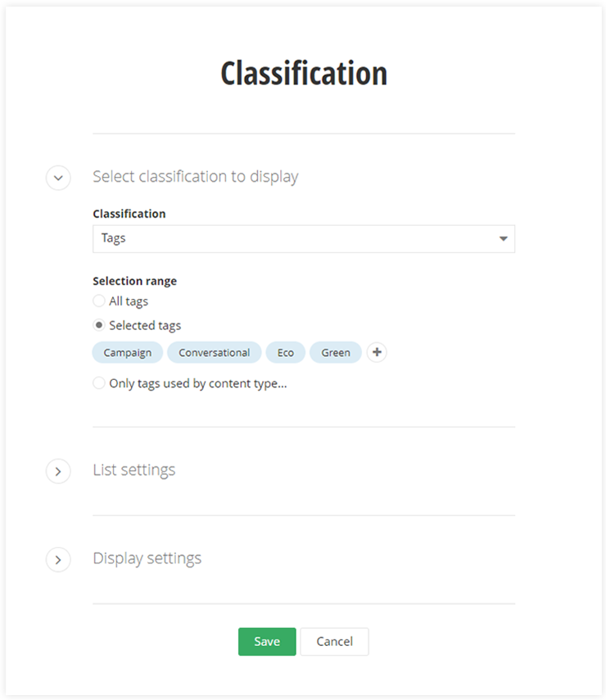Click the Campaign tag chip
This screenshot has height=700, width=606.
point(128,353)
